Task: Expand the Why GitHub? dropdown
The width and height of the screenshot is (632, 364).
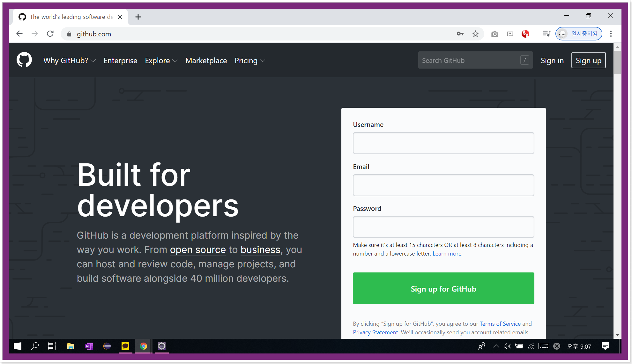Action: click(69, 61)
